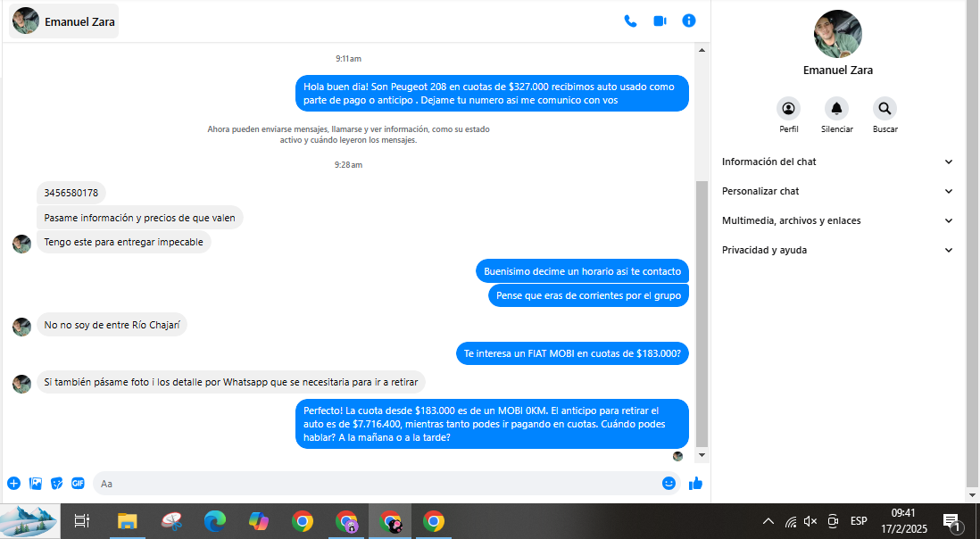Viewport: 980px width, 539px height.
Task: Attach a photo using the image icon
Action: (36, 484)
